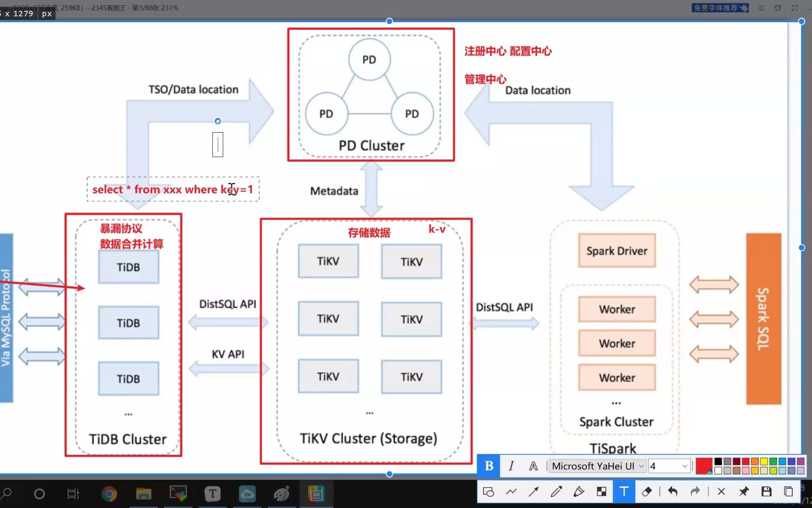Click the orange 'Spark SQL' bar

click(764, 318)
